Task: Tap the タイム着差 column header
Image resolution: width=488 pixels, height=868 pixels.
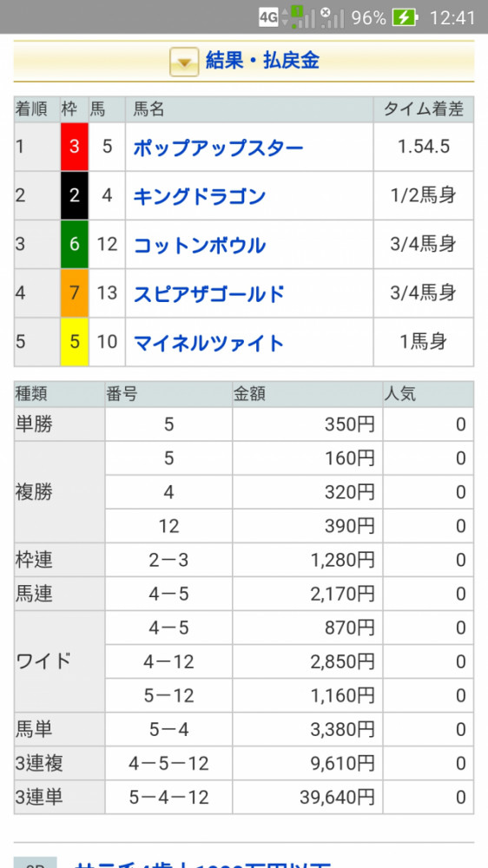Action: 424,110
